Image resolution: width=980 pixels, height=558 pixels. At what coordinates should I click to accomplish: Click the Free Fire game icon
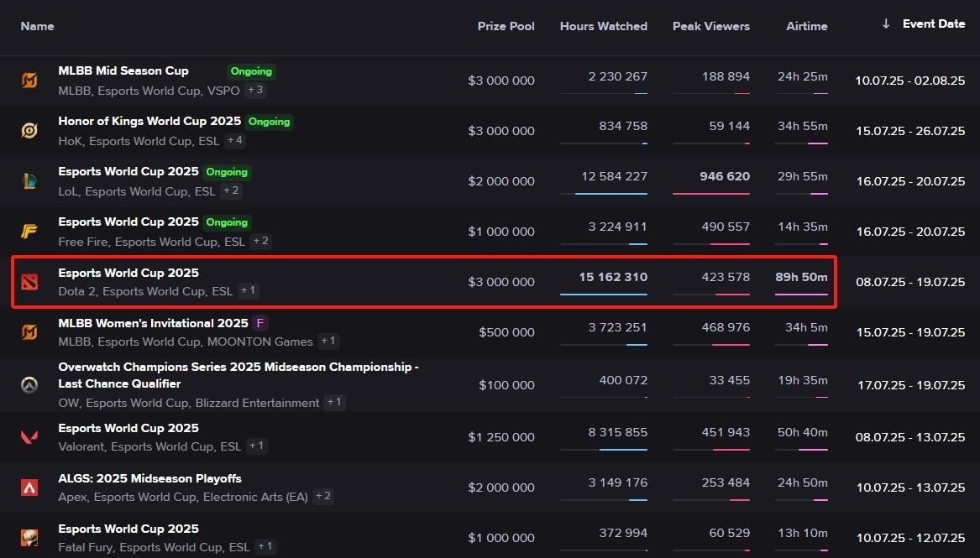pos(29,232)
